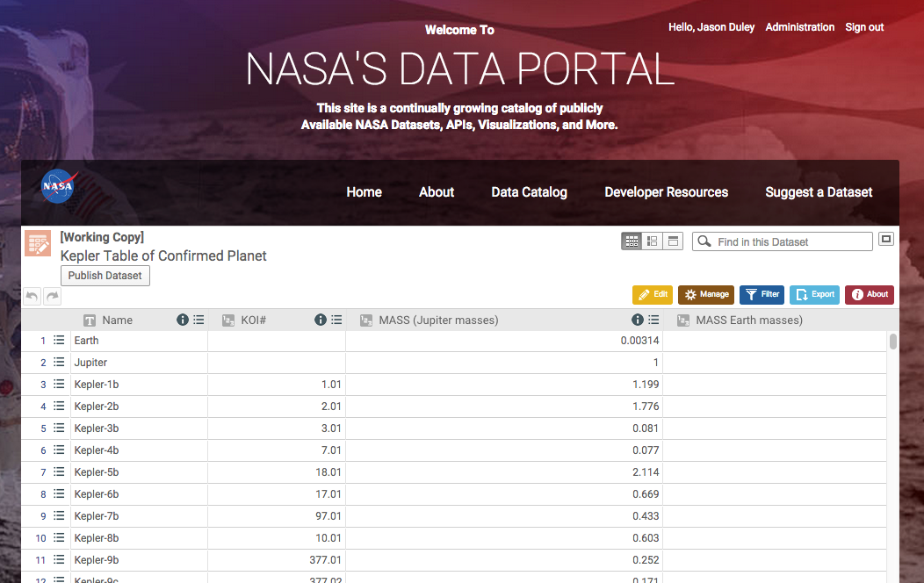924x583 pixels.
Task: Click the table vertical scrollbar thumb
Action: click(892, 342)
